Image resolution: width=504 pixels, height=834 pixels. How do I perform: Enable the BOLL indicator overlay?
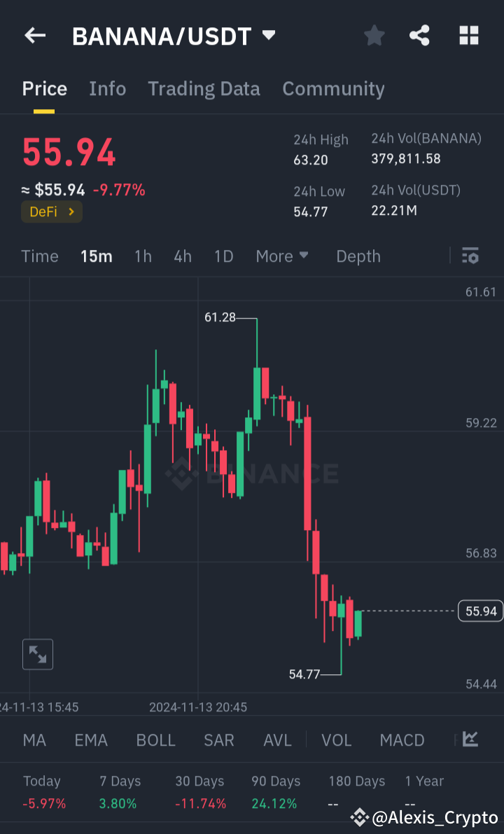[155, 739]
